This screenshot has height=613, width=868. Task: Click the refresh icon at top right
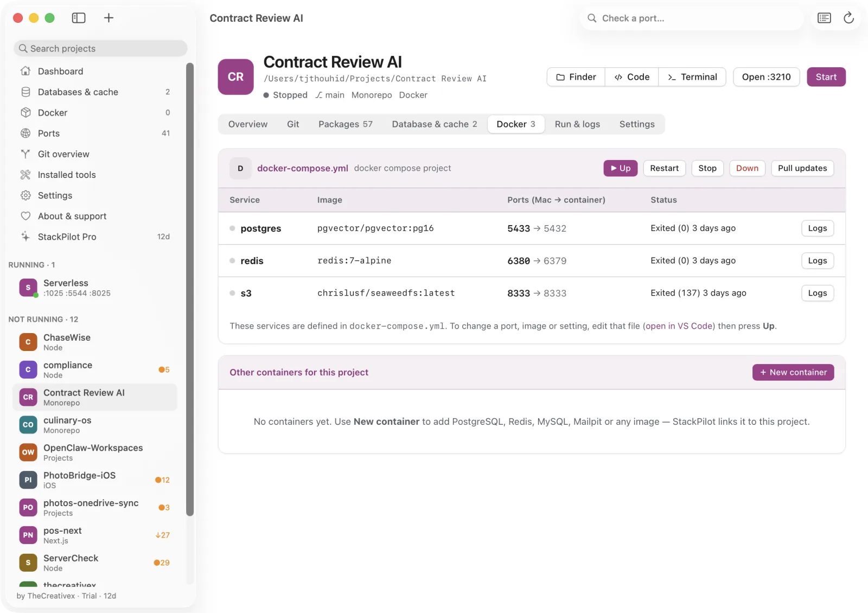pyautogui.click(x=848, y=18)
